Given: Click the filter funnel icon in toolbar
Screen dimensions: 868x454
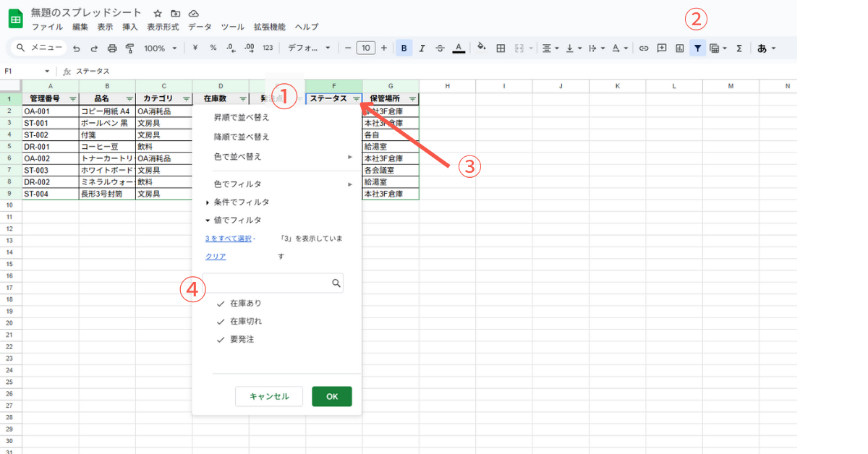Looking at the screenshot, I should 697,48.
